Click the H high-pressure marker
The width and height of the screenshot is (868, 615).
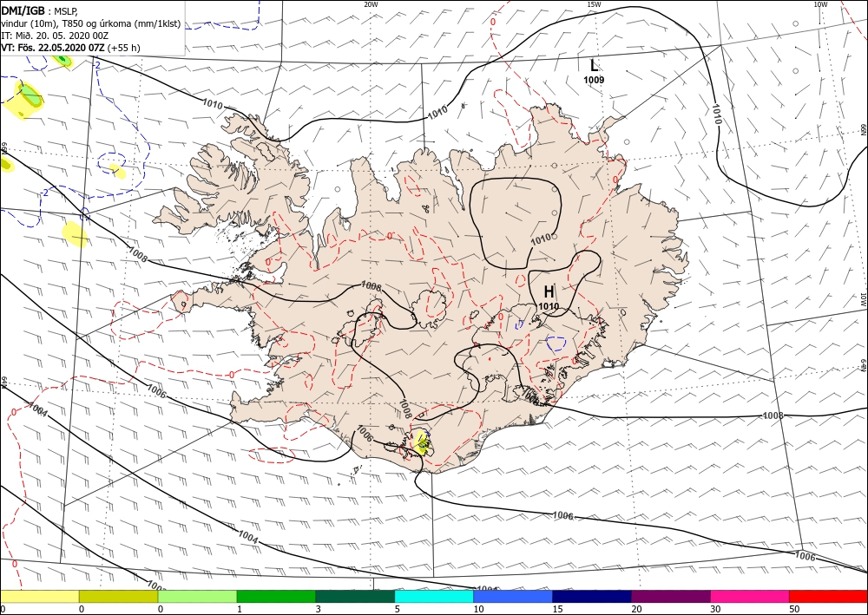tap(549, 292)
